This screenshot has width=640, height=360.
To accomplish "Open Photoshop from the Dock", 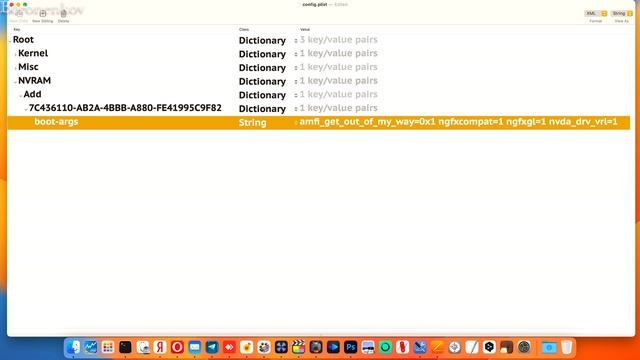I will pos(351,347).
